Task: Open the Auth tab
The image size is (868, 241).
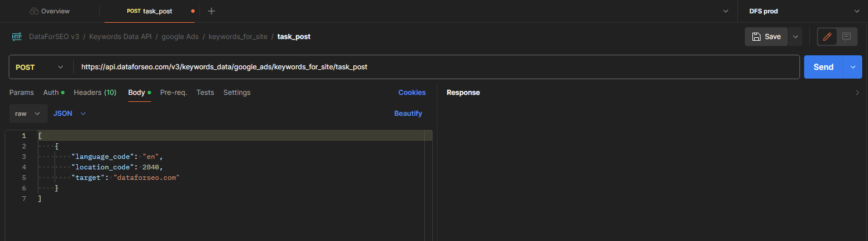Action: 53,93
